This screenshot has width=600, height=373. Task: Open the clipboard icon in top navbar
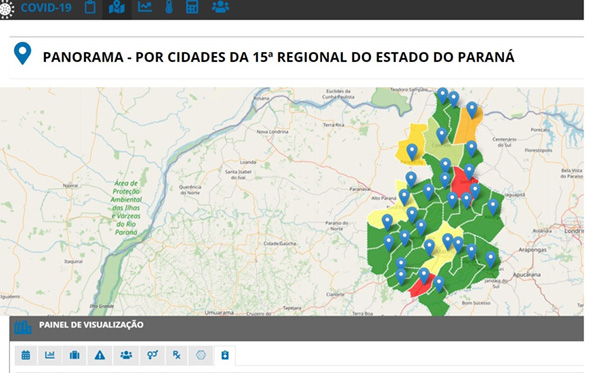(90, 7)
